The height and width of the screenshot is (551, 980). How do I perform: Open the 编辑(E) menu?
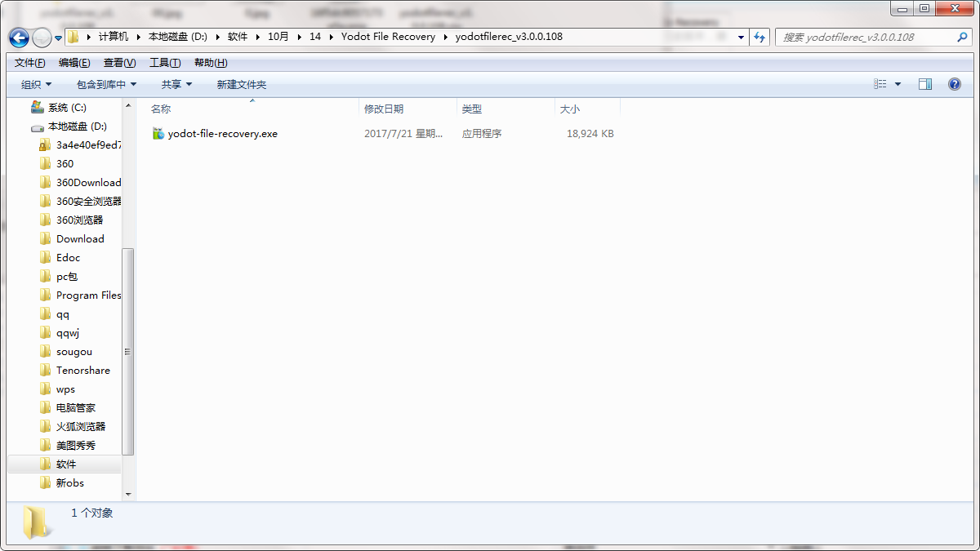[74, 63]
